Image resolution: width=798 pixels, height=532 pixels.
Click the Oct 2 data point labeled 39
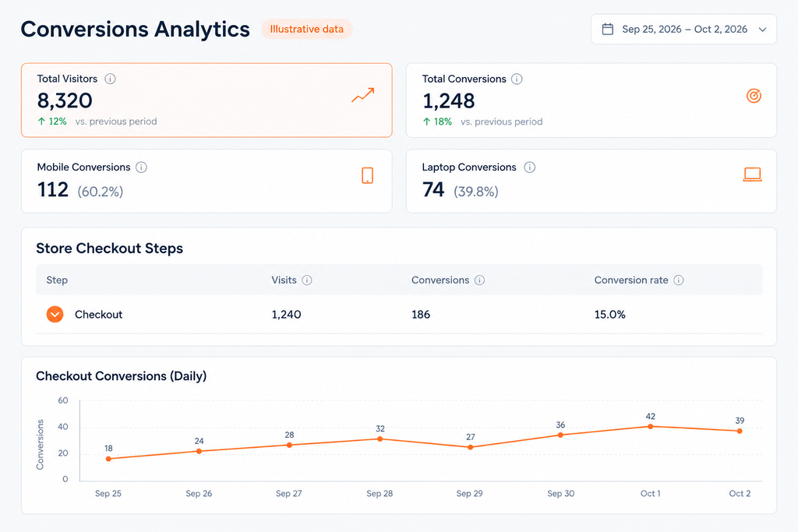tap(740, 431)
